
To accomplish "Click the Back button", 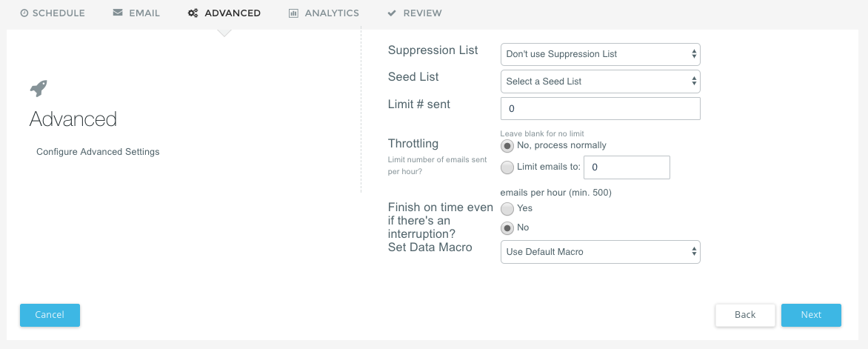I will 745,315.
